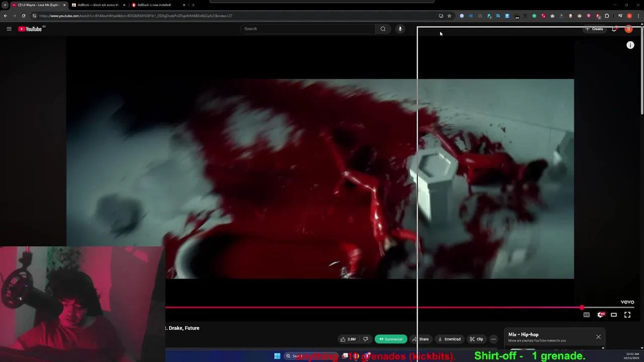644x362 pixels.
Task: Click the YouTube search magnifier button
Action: [x=383, y=29]
